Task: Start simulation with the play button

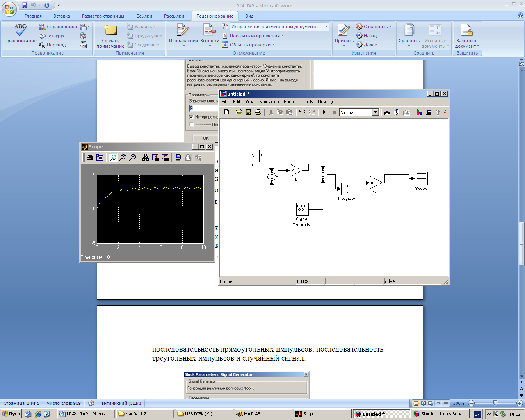Action: tap(324, 112)
